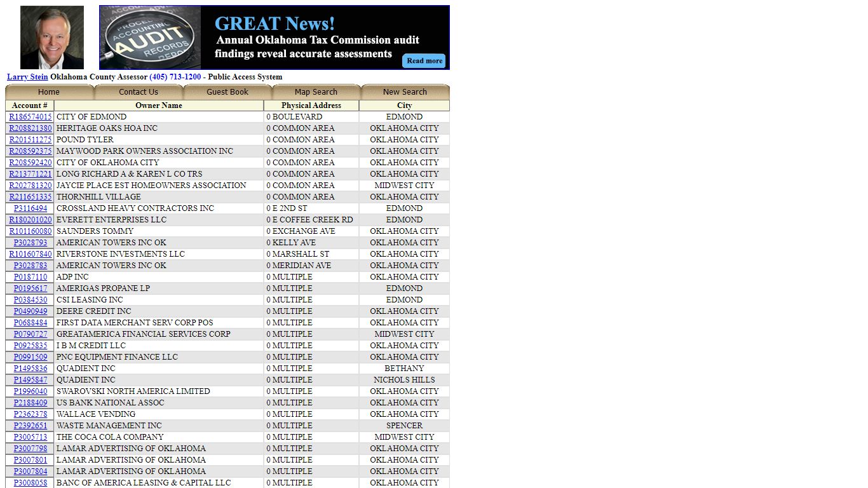
Task: Open account P3007801
Action: [31, 460]
